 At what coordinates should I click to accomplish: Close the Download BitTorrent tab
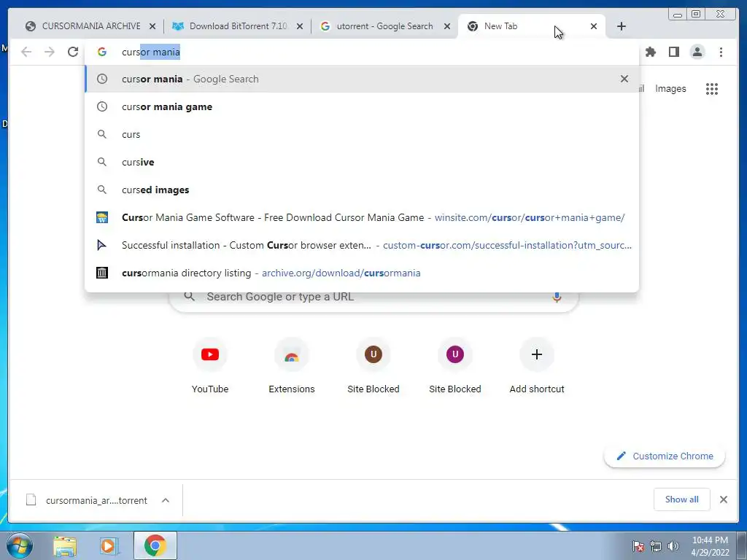click(300, 26)
